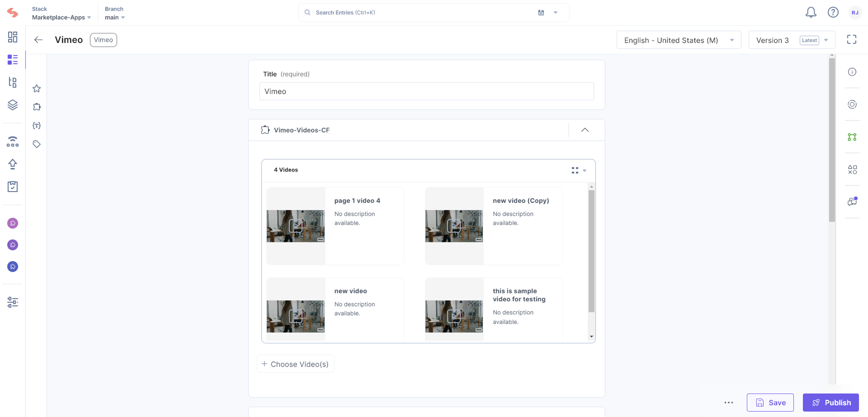Click the tag icon in entry sidebar
This screenshot has height=417, width=868.
pos(37,144)
